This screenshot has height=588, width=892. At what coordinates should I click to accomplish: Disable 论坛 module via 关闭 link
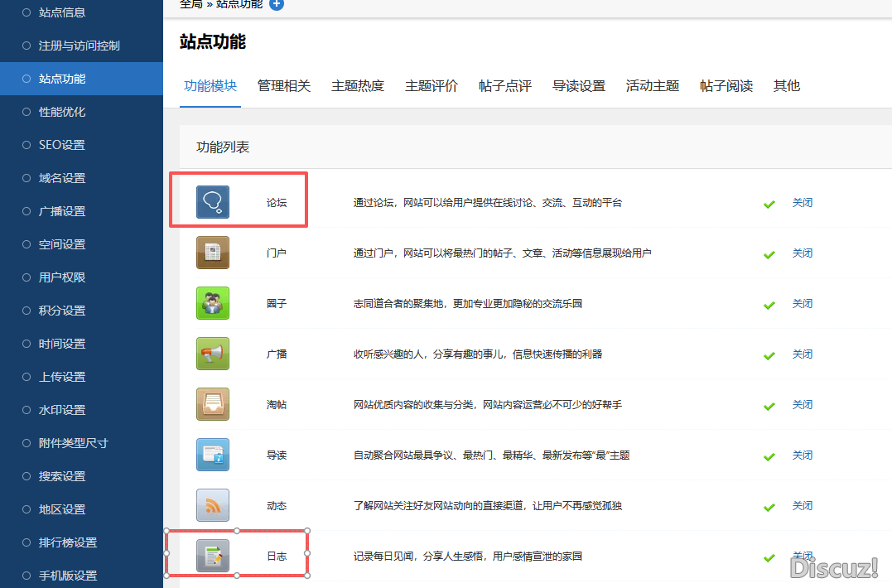point(802,203)
